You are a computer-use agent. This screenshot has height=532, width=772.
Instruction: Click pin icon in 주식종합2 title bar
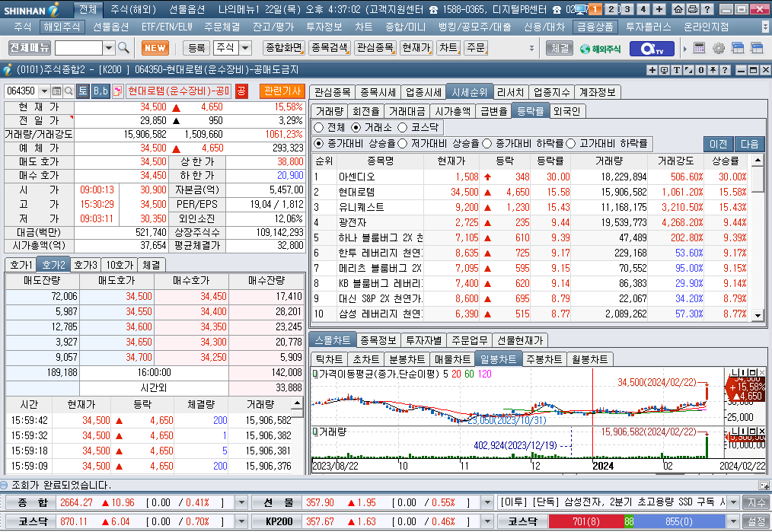tap(713, 70)
